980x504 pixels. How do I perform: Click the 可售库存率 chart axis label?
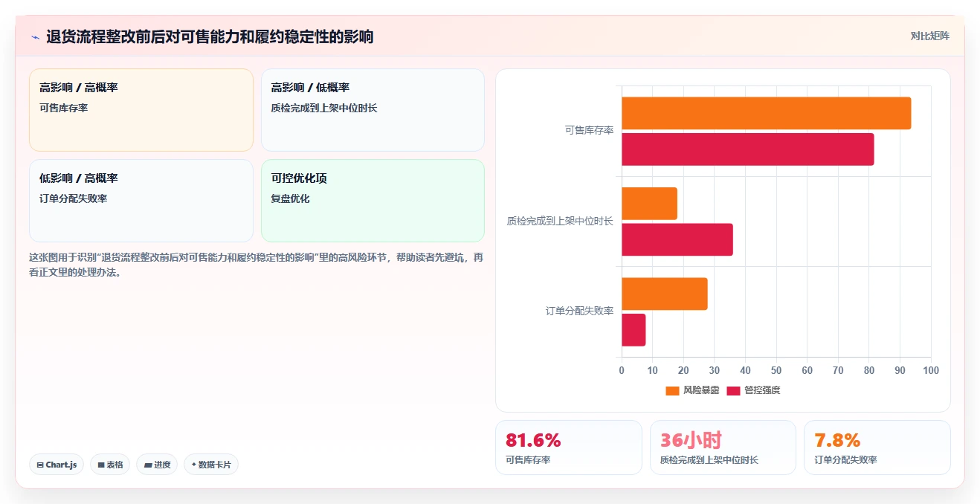pyautogui.click(x=589, y=130)
